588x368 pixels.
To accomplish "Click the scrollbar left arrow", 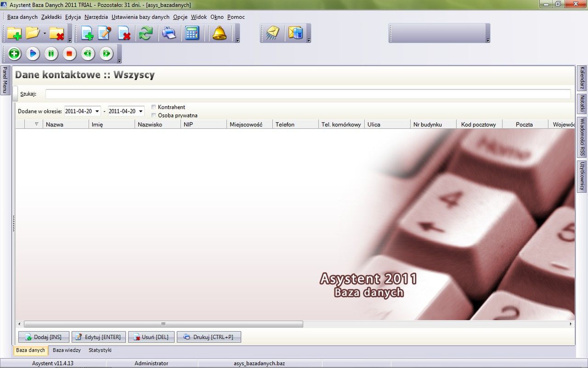I will tap(19, 324).
